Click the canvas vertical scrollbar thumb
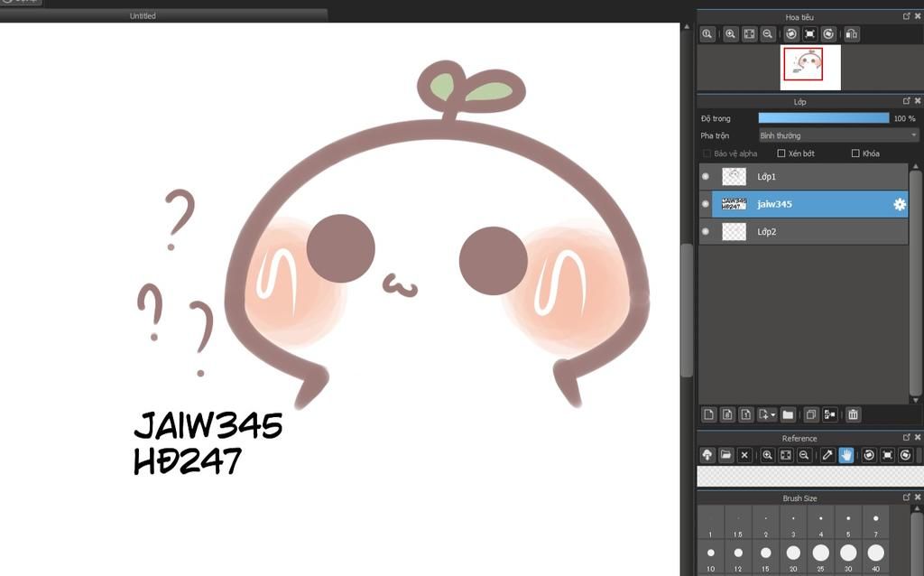Screen dimensions: 924x576 pos(687,310)
